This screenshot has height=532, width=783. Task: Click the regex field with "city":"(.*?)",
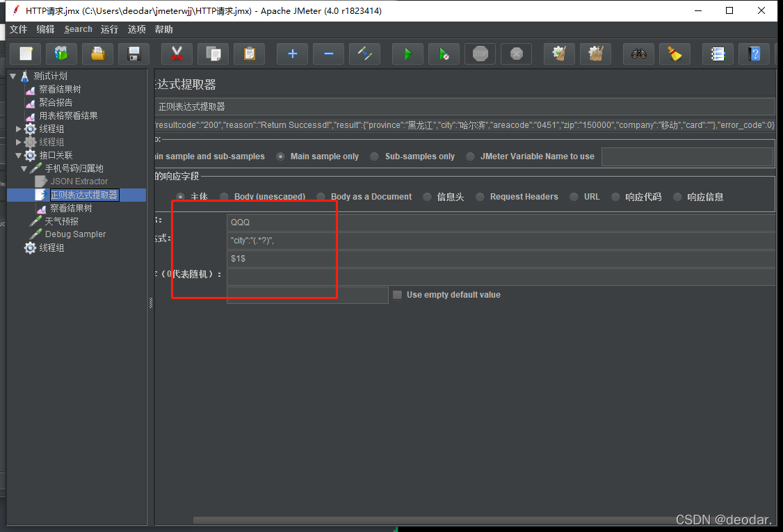[501, 241]
